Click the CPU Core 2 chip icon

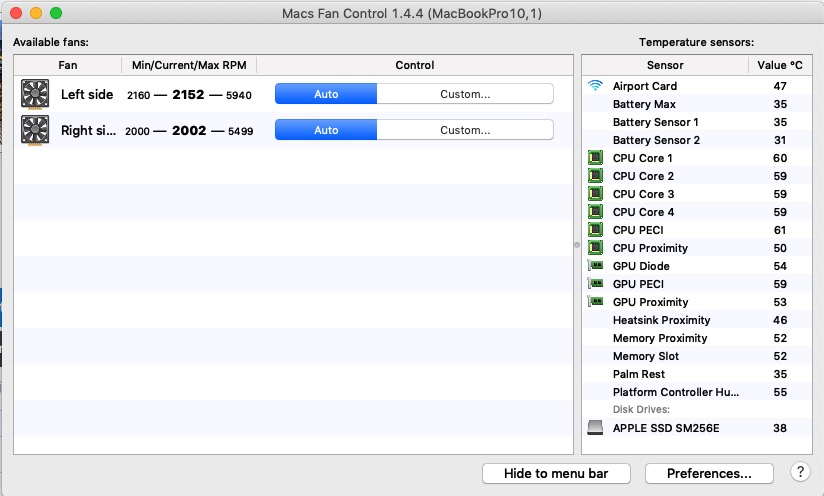(595, 175)
